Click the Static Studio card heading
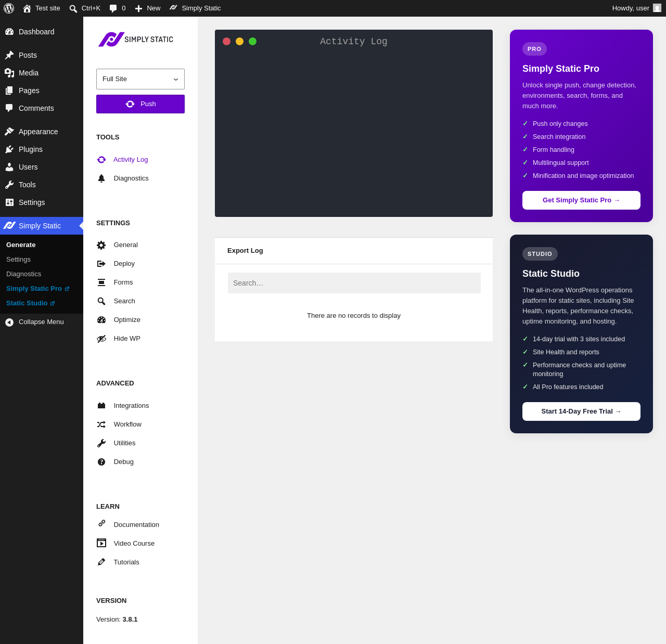 (551, 274)
